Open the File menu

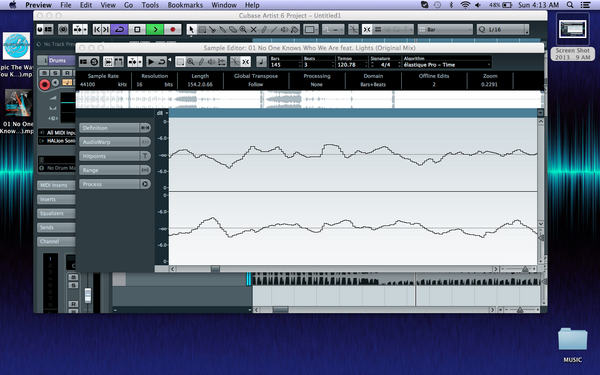click(66, 5)
